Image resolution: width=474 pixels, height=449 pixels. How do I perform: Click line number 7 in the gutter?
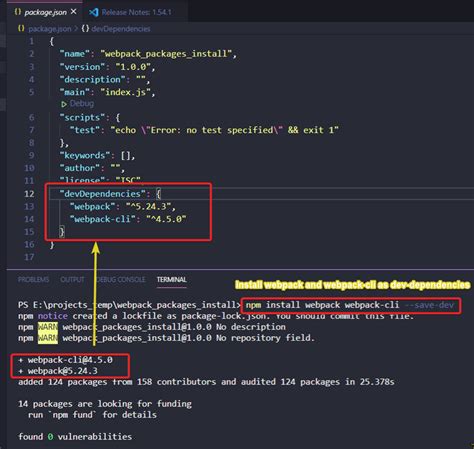tap(31, 130)
